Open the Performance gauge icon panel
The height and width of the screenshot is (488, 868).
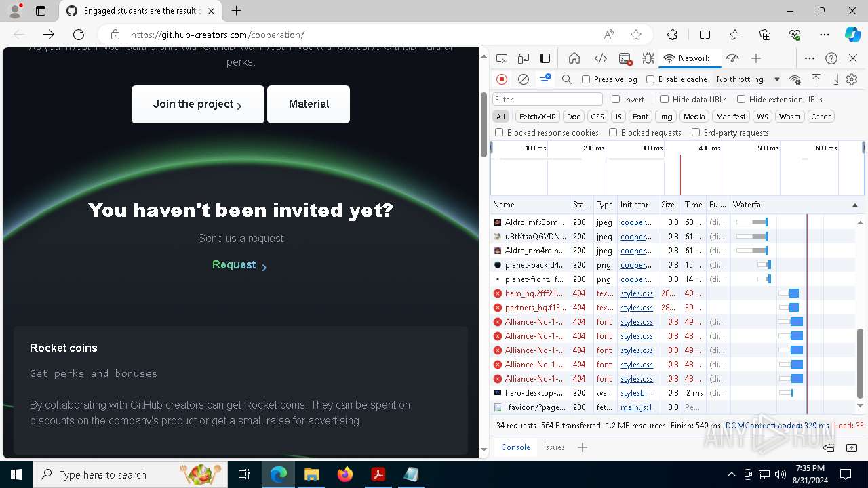point(732,58)
